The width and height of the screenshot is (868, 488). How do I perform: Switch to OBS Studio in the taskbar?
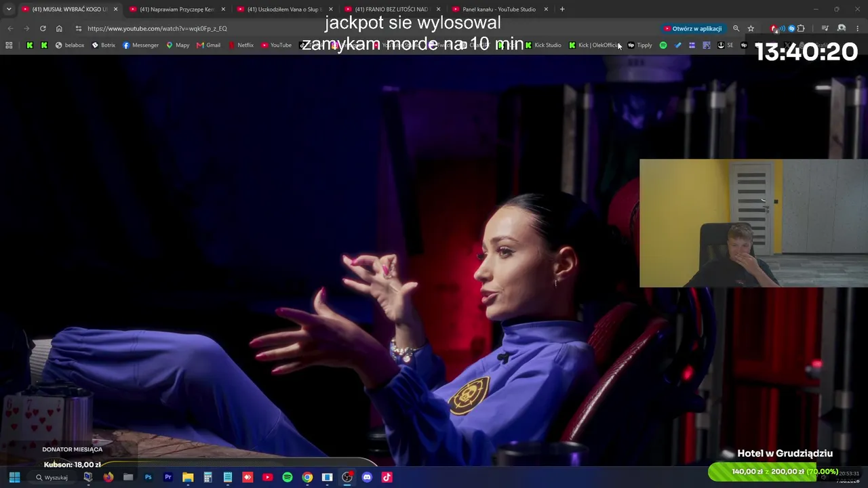347,477
